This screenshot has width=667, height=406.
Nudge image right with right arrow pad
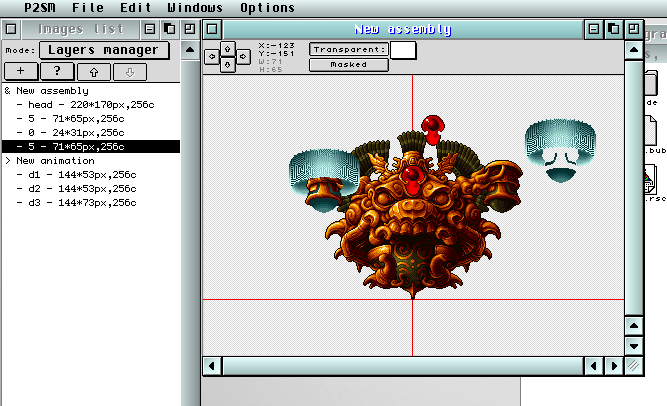tap(243, 57)
